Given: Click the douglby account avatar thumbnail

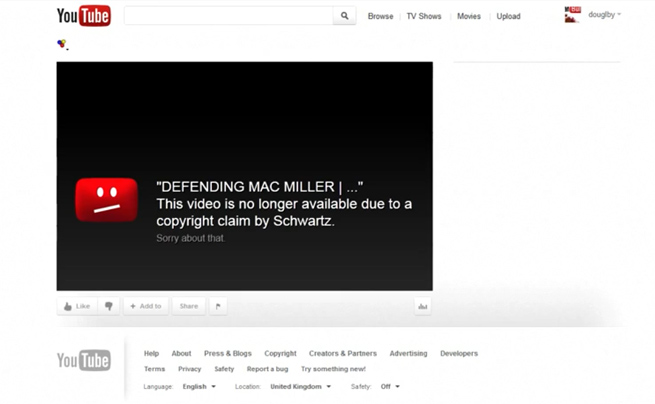Looking at the screenshot, I should (x=572, y=15).
